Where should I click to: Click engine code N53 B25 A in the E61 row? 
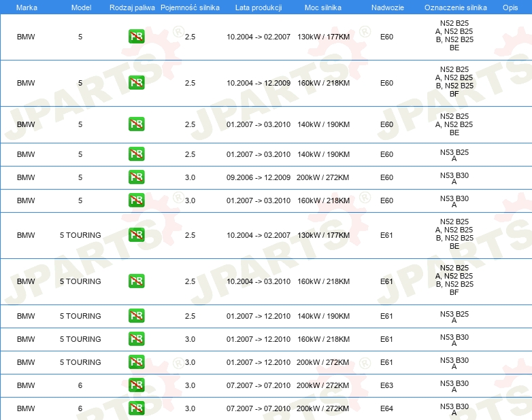[x=454, y=317]
